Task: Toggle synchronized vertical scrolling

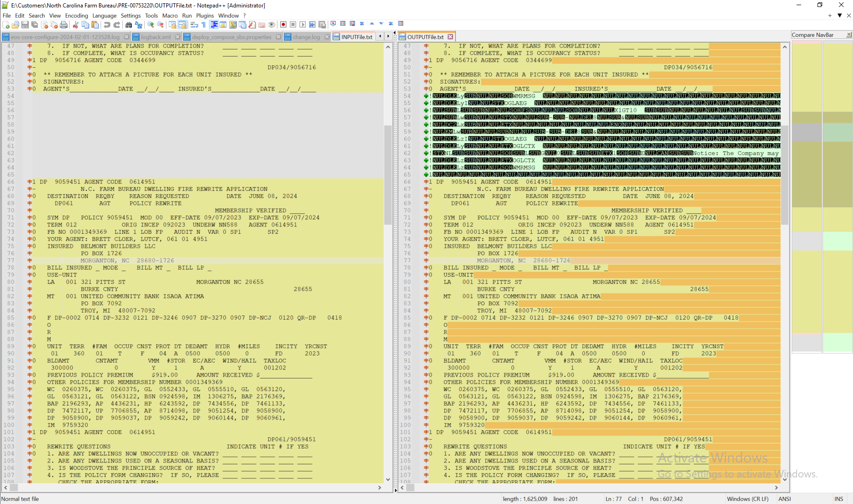Action: (172, 24)
